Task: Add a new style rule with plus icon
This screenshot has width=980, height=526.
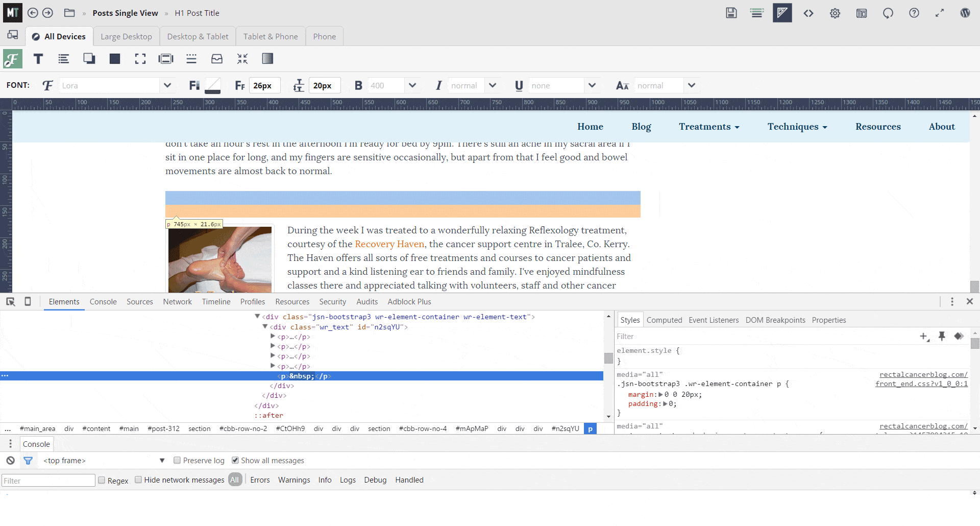Action: (924, 336)
